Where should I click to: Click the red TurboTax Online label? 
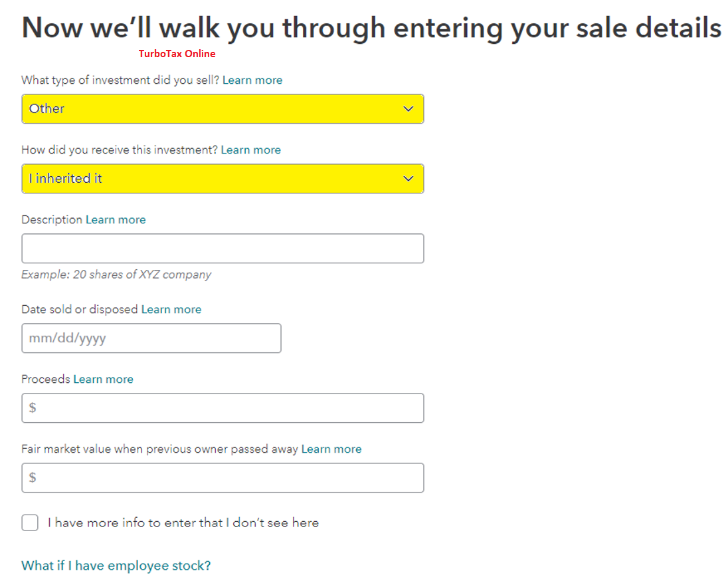click(177, 53)
